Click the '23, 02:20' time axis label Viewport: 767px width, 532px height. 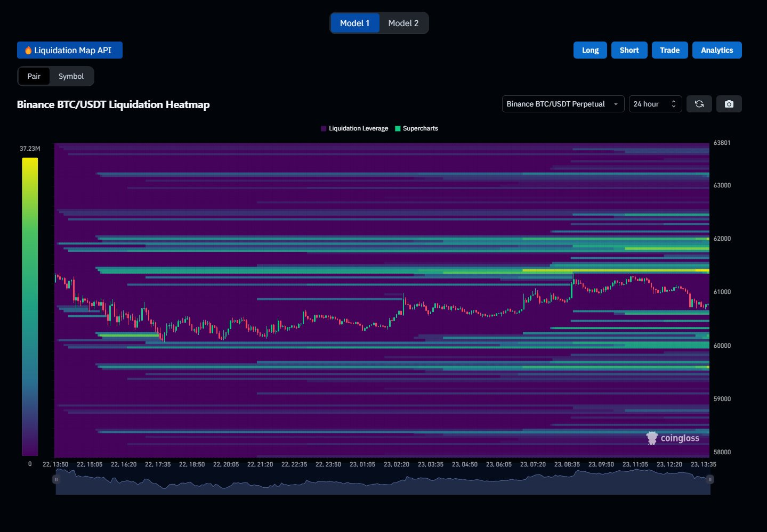397,464
